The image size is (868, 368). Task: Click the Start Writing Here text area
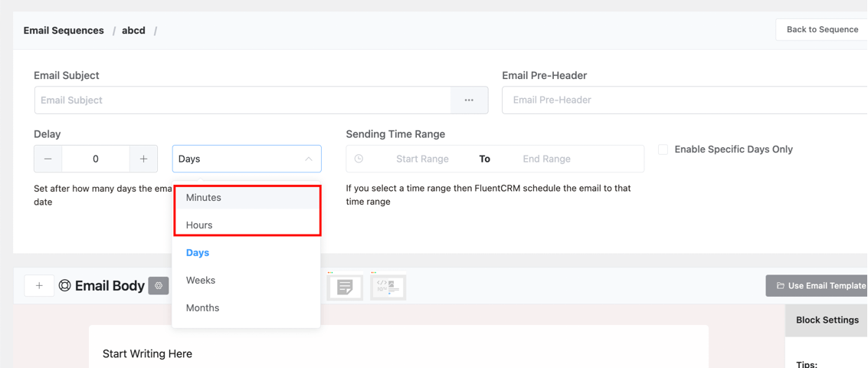click(x=147, y=353)
